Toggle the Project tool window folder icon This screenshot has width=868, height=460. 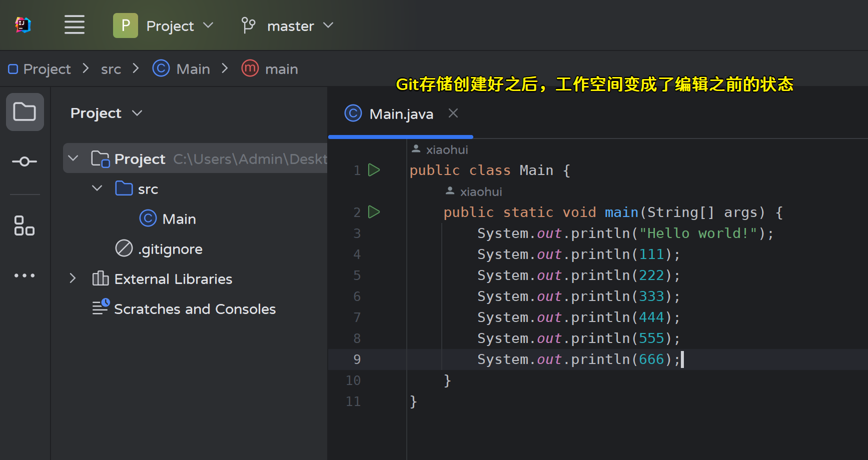25,112
